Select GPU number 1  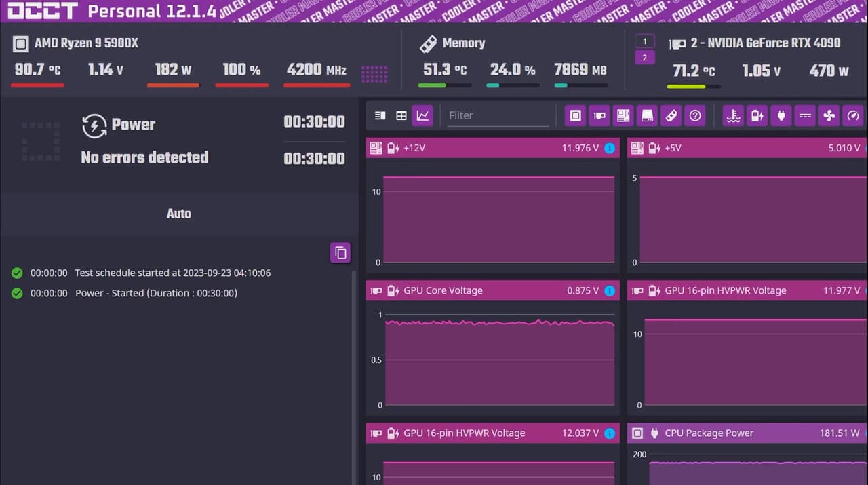(645, 41)
